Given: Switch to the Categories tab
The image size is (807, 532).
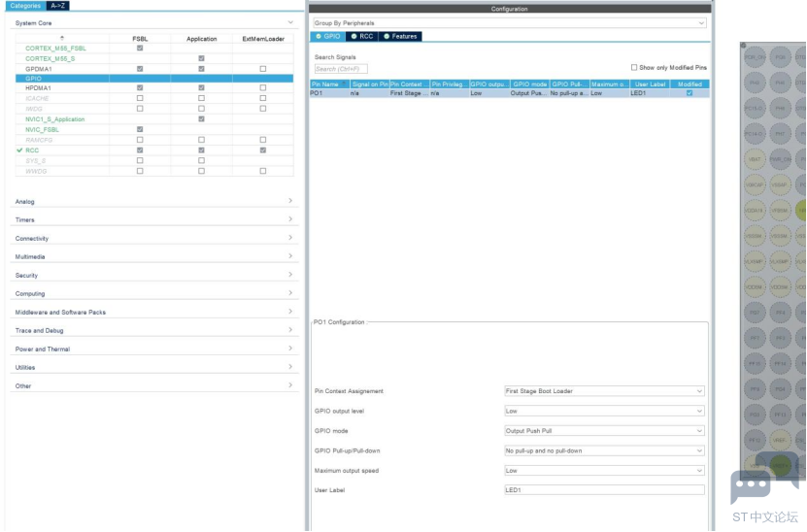Looking at the screenshot, I should coord(25,6).
